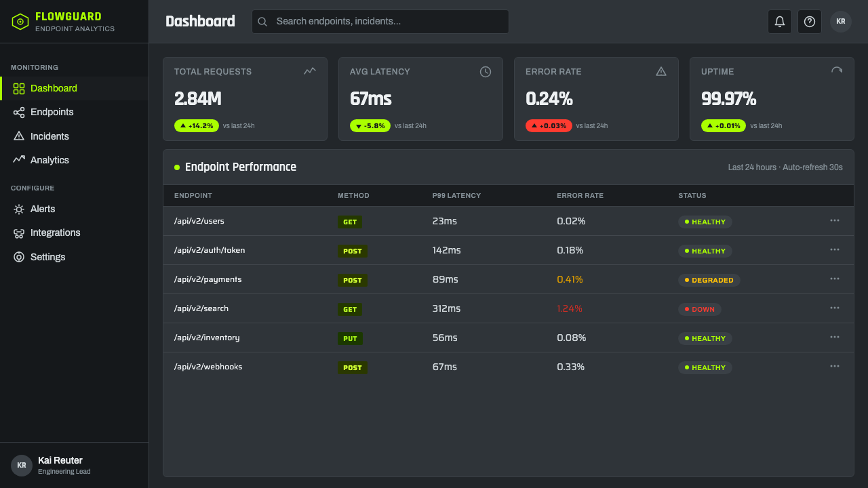The width and height of the screenshot is (868, 488).
Task: Click the FlowGuard hexagon logo
Action: [x=20, y=22]
